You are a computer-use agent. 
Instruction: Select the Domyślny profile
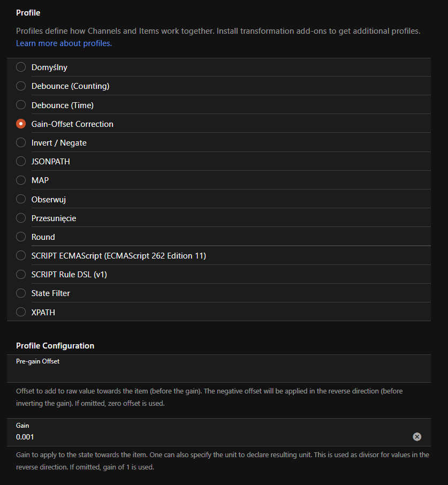point(21,67)
